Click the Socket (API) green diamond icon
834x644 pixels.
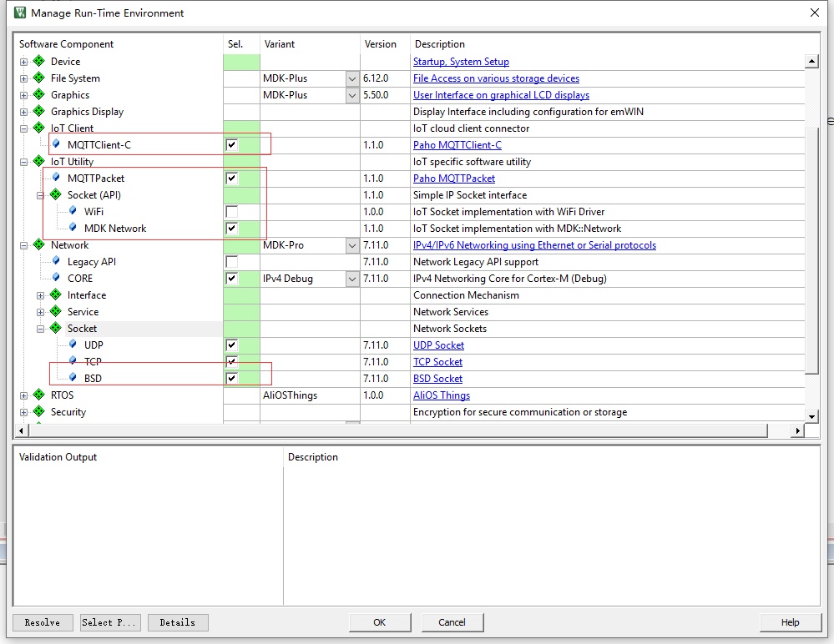pyautogui.click(x=56, y=195)
